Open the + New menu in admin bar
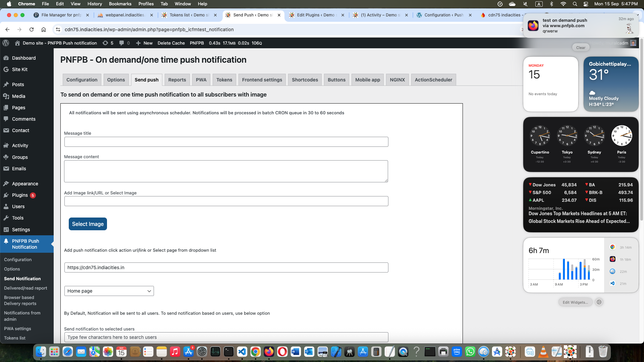The height and width of the screenshot is (362, 644). (x=144, y=43)
